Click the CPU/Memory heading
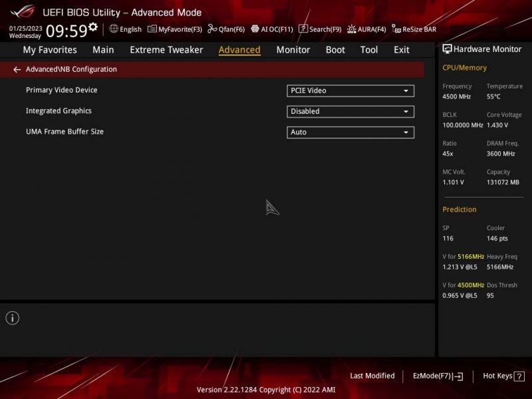The height and width of the screenshot is (399, 532). point(464,68)
